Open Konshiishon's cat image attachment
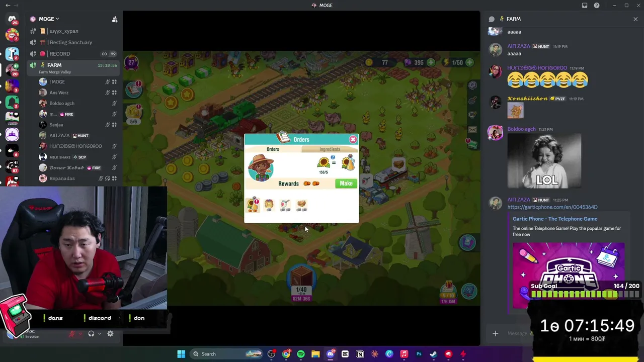 (x=515, y=111)
